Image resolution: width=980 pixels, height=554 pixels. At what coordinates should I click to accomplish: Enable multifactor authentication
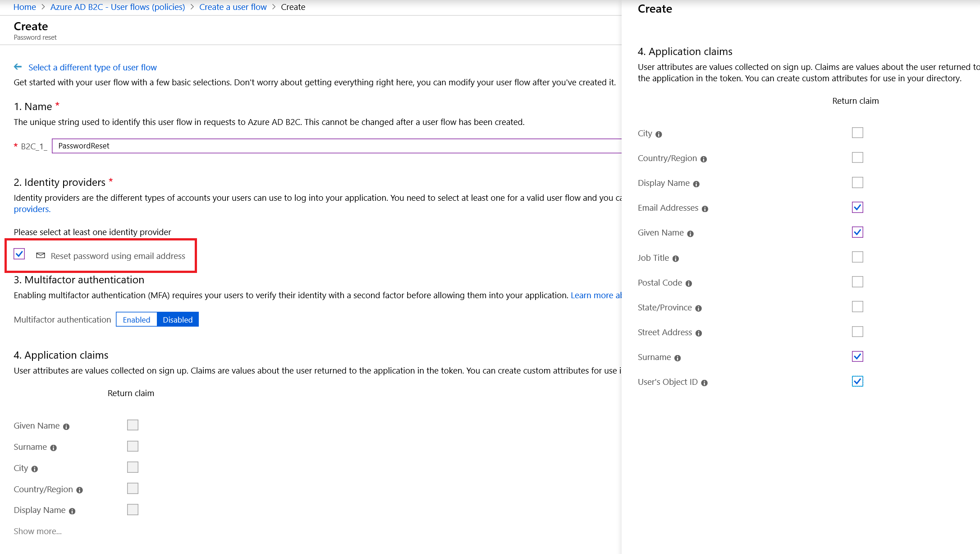coord(136,319)
